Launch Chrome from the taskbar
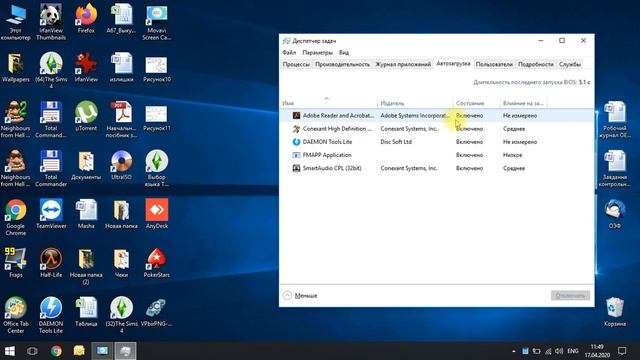This screenshot has height=360, width=640. coord(56,351)
